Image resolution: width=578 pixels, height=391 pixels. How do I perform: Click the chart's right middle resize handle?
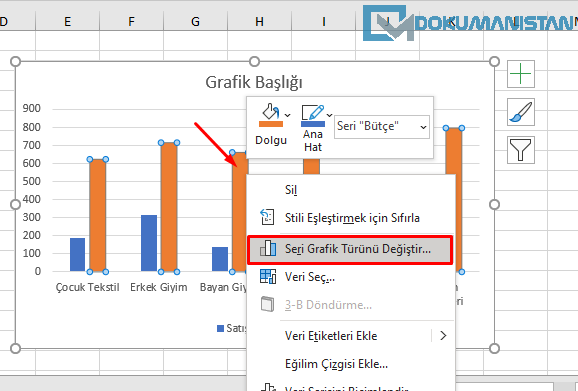tap(494, 205)
